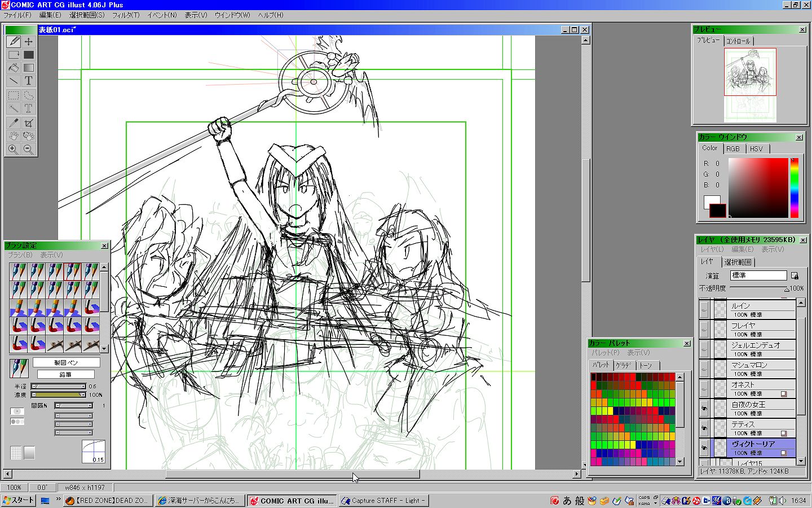Switch to the コントロール preview tab
The height and width of the screenshot is (508, 812).
coord(738,41)
